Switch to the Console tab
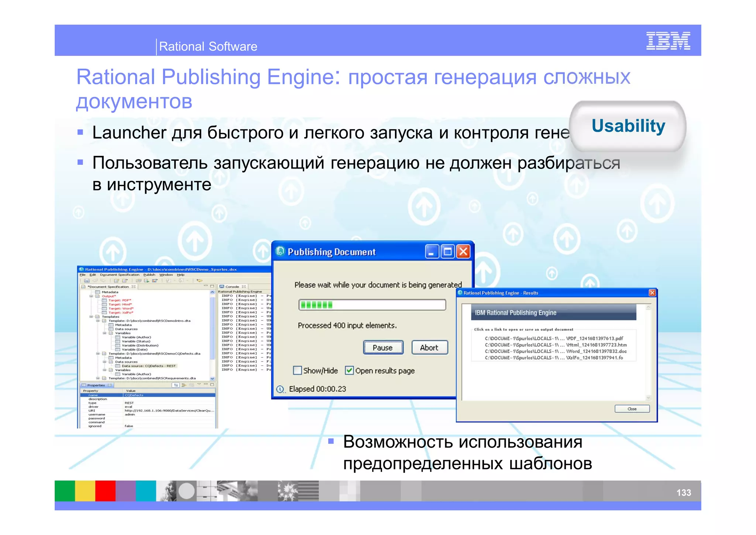The image size is (756, 535). [x=232, y=287]
